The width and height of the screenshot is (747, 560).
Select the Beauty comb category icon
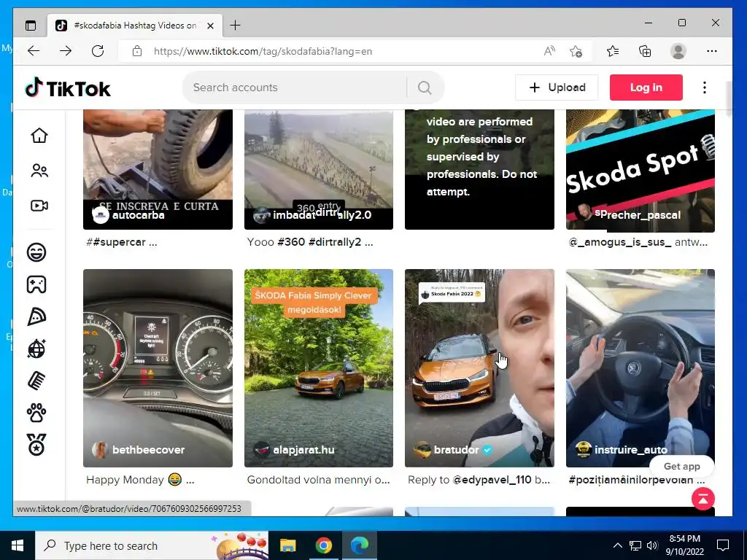[x=36, y=381]
